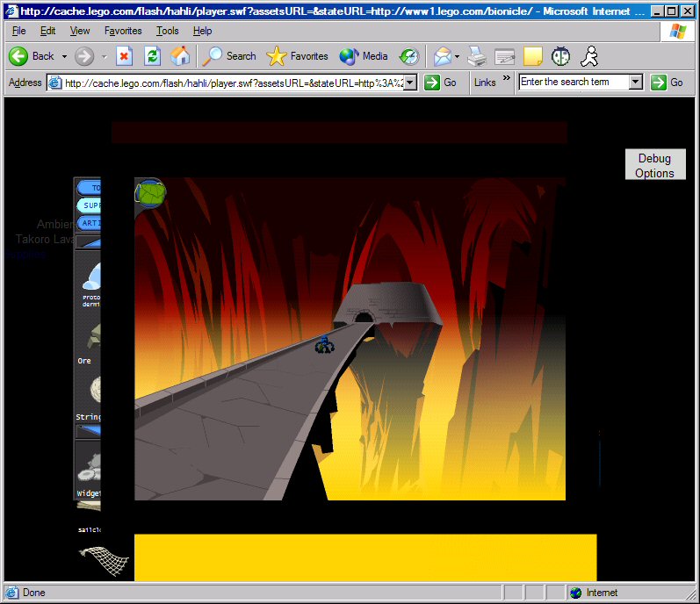Select the SUPP... inventory tab button
This screenshot has height=604, width=700.
(x=89, y=205)
